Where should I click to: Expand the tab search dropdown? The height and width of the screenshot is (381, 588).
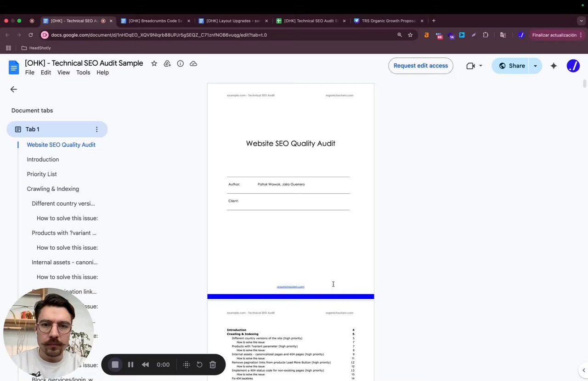click(581, 21)
